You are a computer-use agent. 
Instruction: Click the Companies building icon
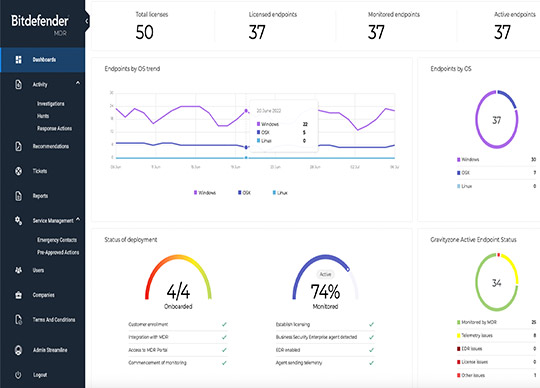click(x=19, y=295)
